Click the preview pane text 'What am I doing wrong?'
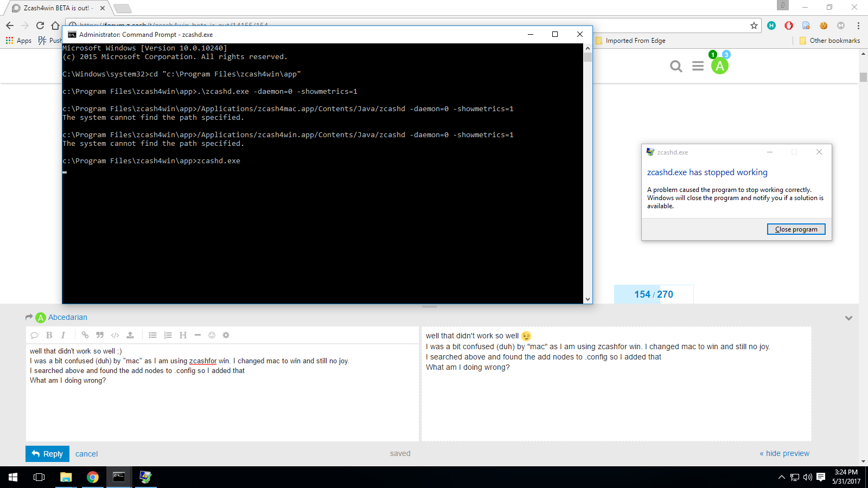Screen dimensions: 868x488 [468, 367]
